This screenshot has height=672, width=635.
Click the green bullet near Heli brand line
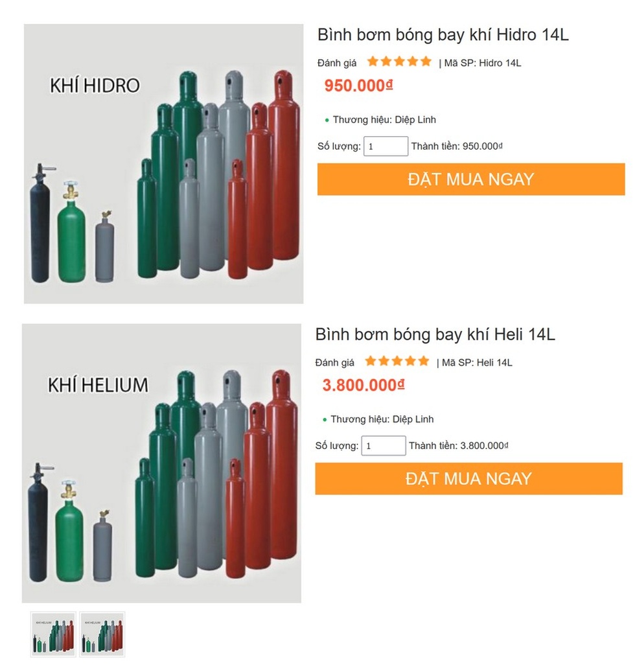click(324, 419)
